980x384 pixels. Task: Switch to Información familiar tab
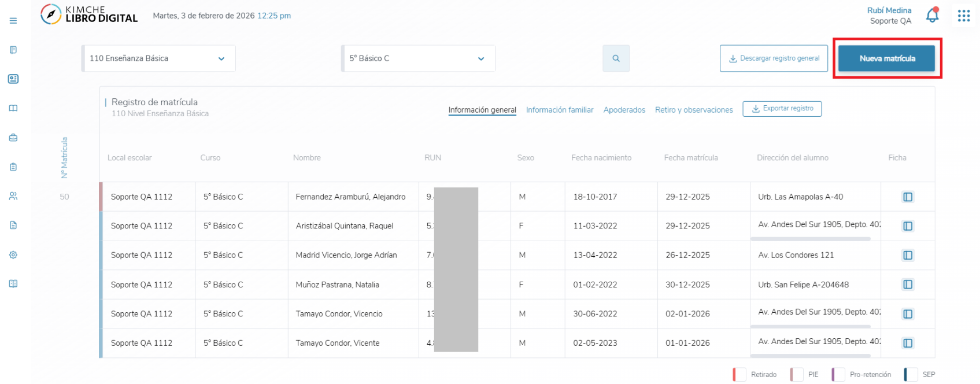click(560, 110)
